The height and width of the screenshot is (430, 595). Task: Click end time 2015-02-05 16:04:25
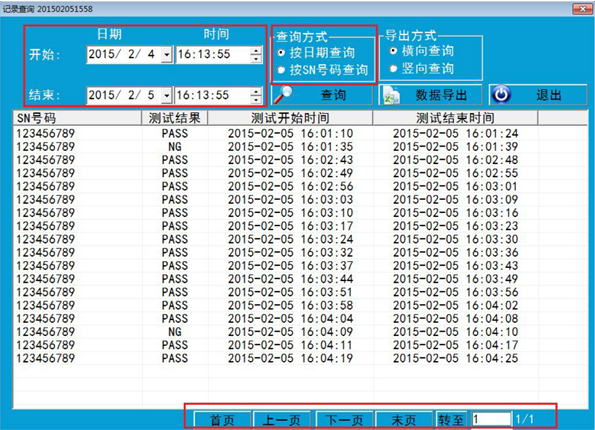click(x=455, y=358)
